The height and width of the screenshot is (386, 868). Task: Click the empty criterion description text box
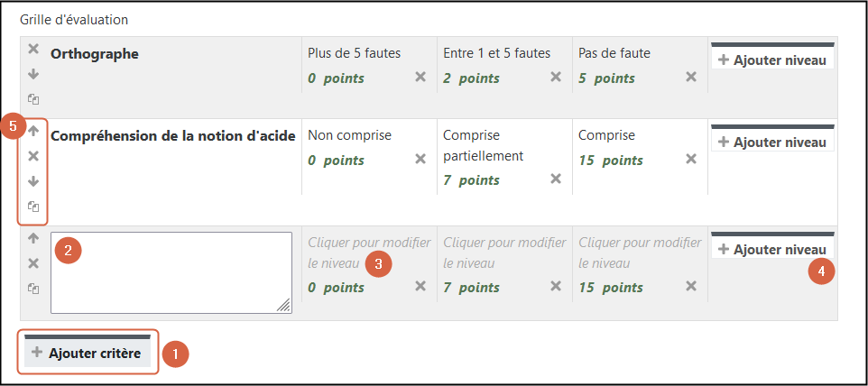171,273
